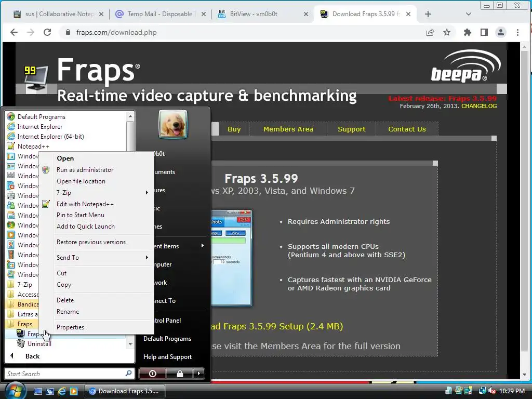Image resolution: width=532 pixels, height=399 pixels.
Task: Click the share page icon in address bar
Action: click(430, 32)
